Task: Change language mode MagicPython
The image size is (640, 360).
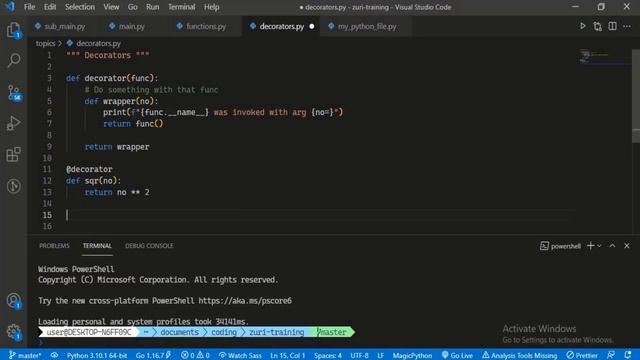Action: (x=412, y=356)
